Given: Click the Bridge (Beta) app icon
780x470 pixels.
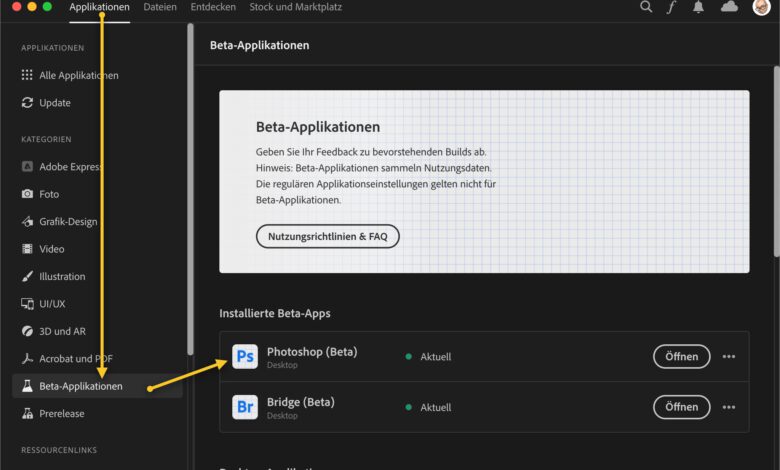Looking at the screenshot, I should tap(245, 407).
